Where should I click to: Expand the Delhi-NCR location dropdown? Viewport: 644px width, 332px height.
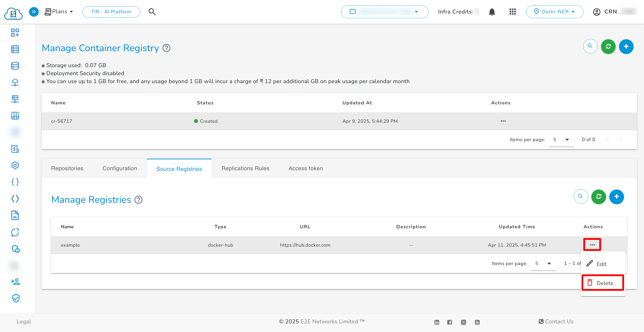click(x=555, y=12)
